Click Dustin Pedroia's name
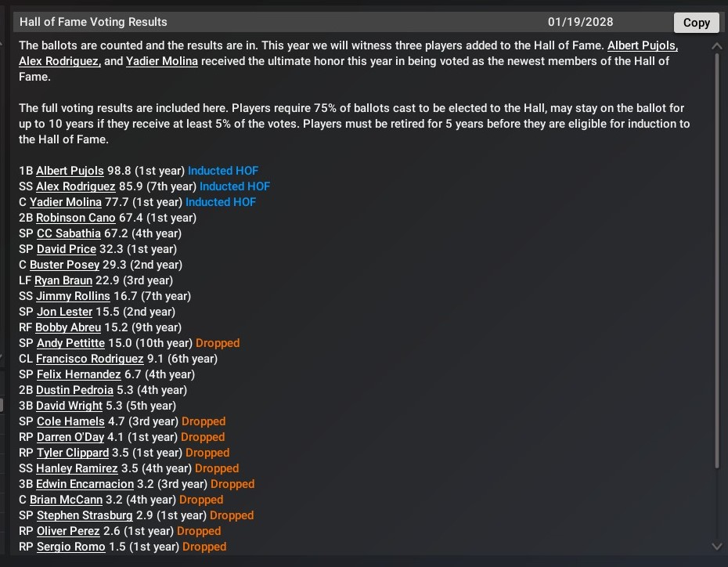This screenshot has height=567, width=728. [x=75, y=390]
